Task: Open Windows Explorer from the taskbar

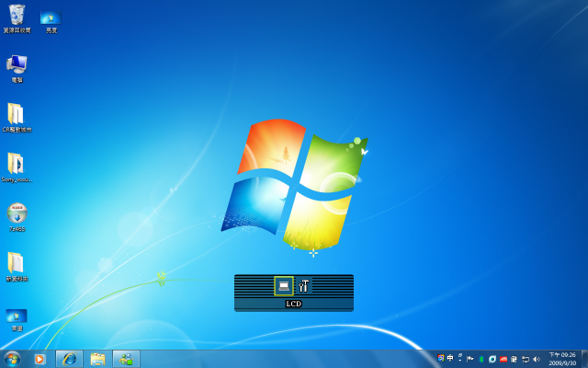Action: pos(97,360)
